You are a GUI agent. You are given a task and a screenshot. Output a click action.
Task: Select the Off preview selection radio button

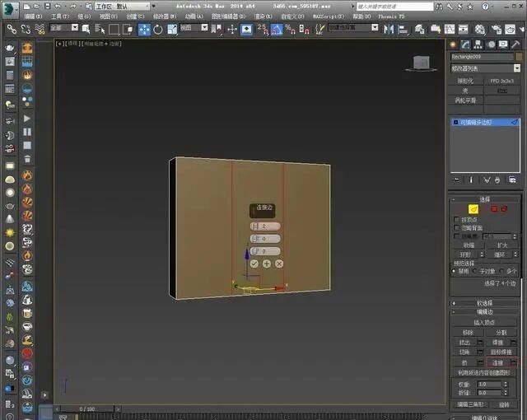pos(454,271)
